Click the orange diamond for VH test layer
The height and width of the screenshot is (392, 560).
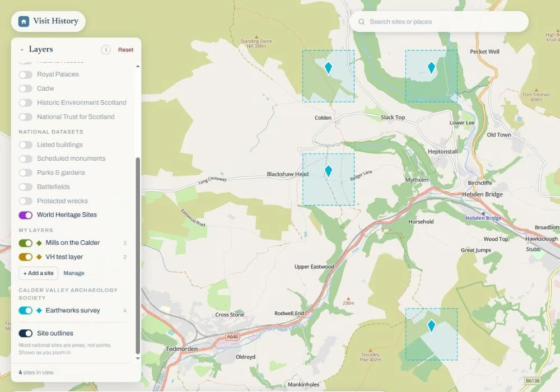(x=39, y=257)
